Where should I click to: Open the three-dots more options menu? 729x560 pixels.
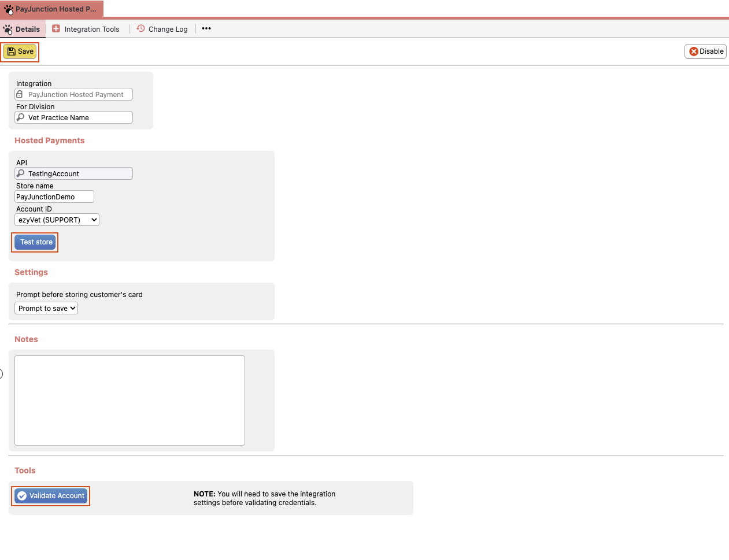pos(206,28)
